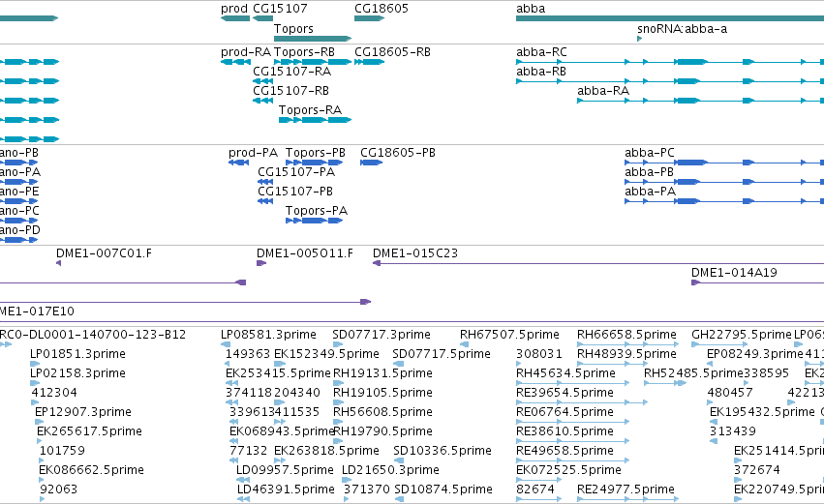Select the LP02158.3prime EST label

[x=77, y=373]
